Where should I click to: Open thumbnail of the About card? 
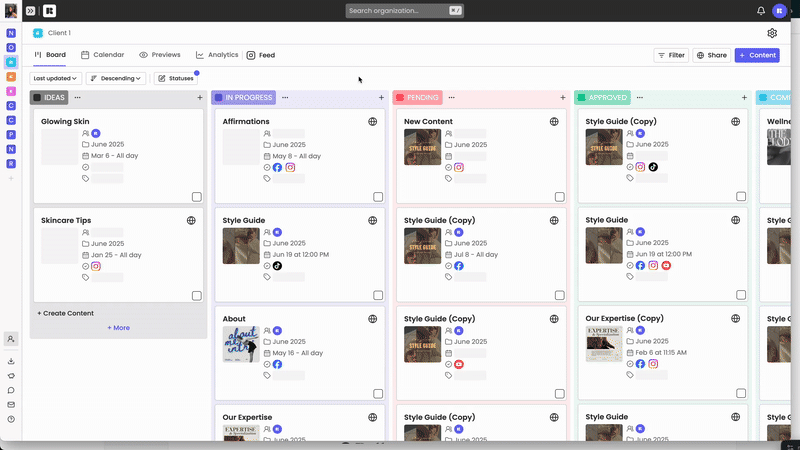[241, 344]
